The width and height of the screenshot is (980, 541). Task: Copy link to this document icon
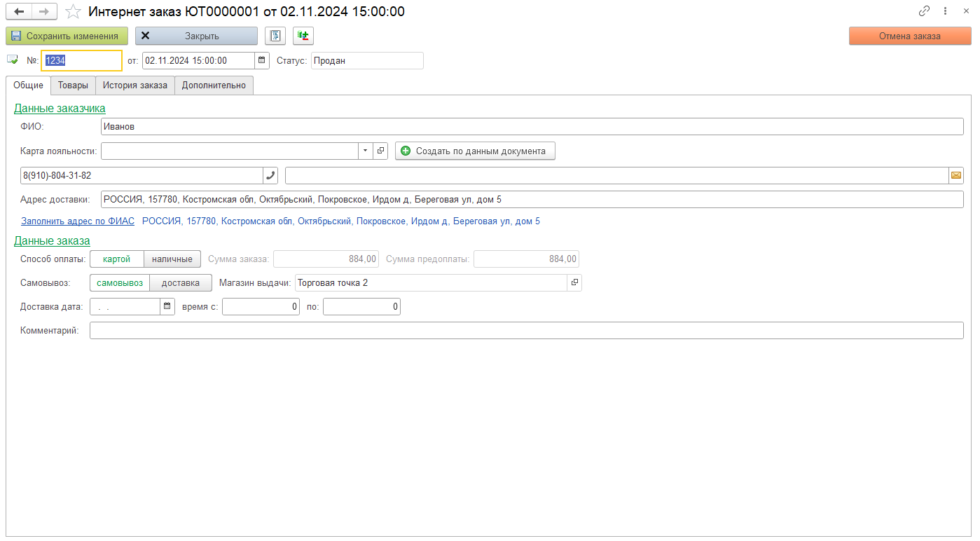(x=925, y=11)
